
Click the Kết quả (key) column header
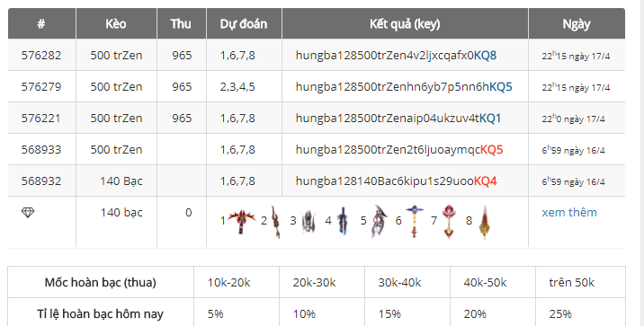405,23
